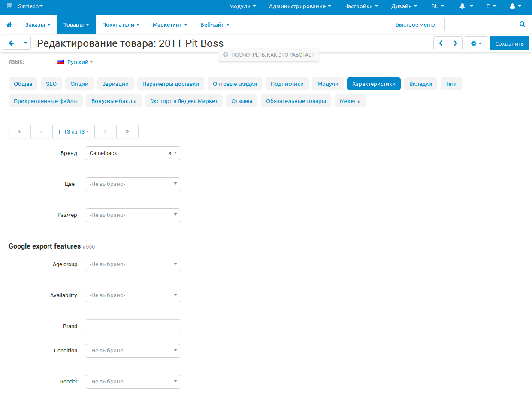
Task: Switch to the Подписчики tab
Action: point(287,84)
